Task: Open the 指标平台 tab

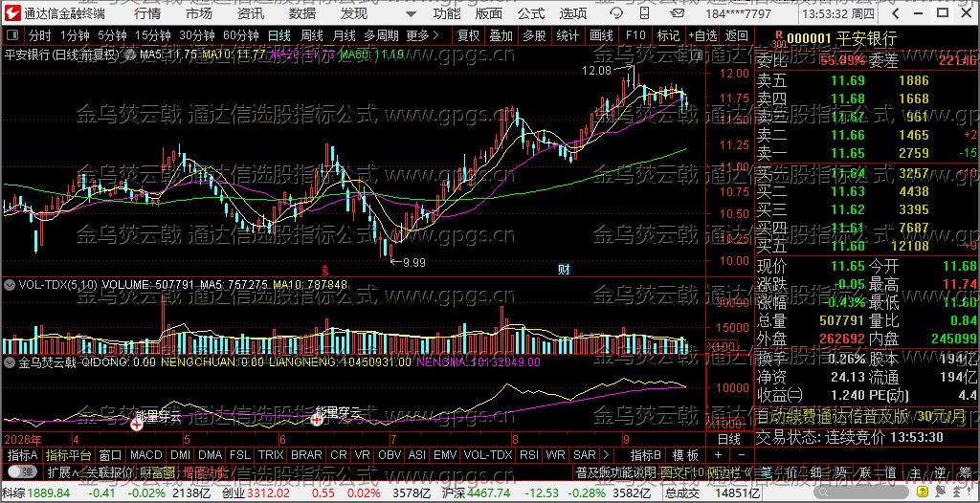Action: pyautogui.click(x=68, y=454)
